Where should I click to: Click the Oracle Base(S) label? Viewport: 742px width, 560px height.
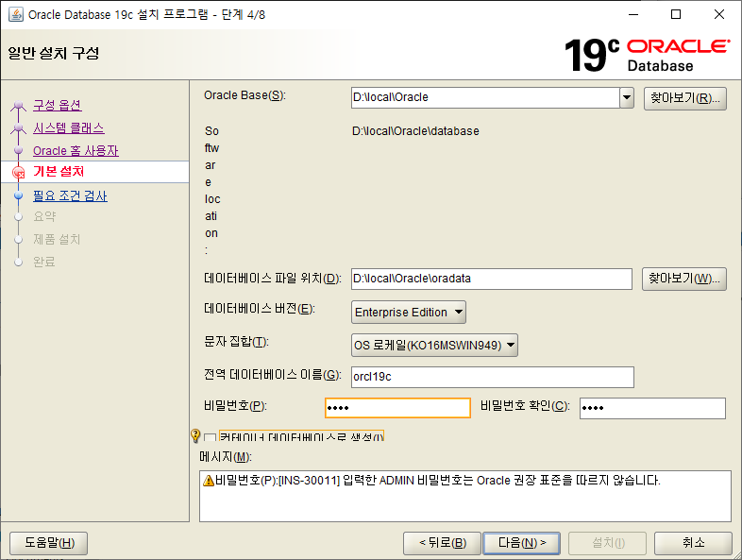[x=245, y=95]
